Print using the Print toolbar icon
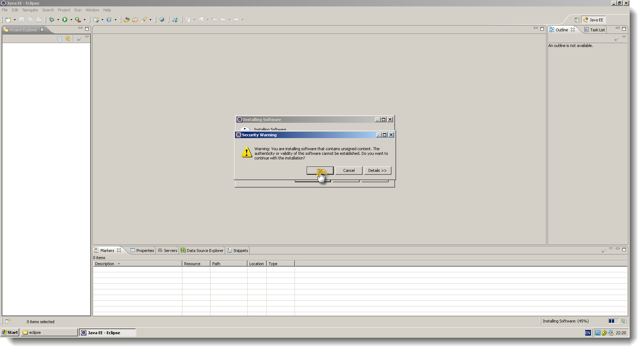644x352 pixels. [38, 20]
